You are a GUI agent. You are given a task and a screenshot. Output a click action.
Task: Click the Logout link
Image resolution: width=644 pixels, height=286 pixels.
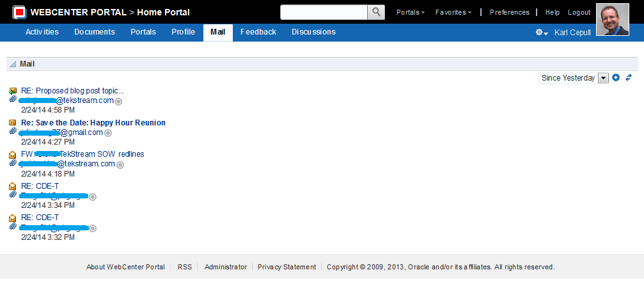(x=579, y=12)
